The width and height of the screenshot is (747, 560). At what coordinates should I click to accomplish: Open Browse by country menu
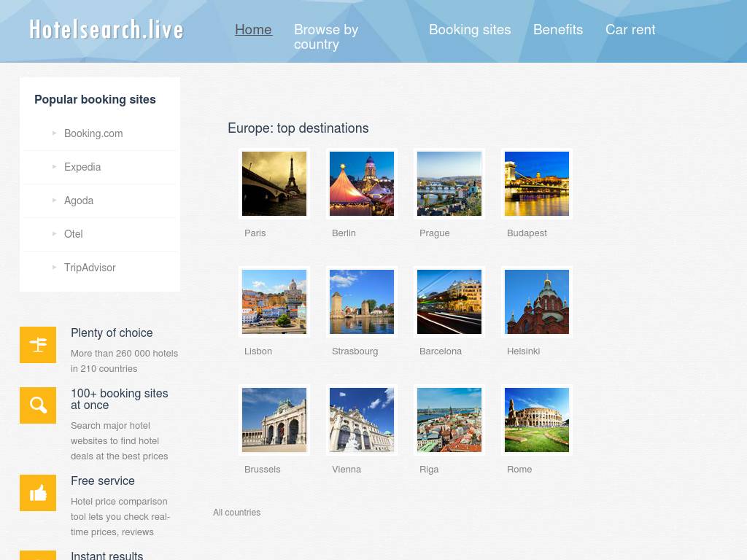326,36
